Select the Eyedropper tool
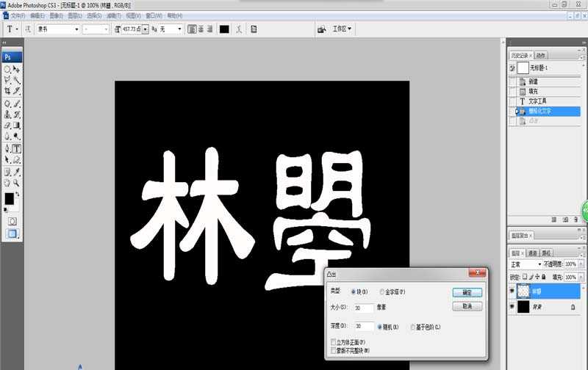The width and height of the screenshot is (588, 370). 16,173
